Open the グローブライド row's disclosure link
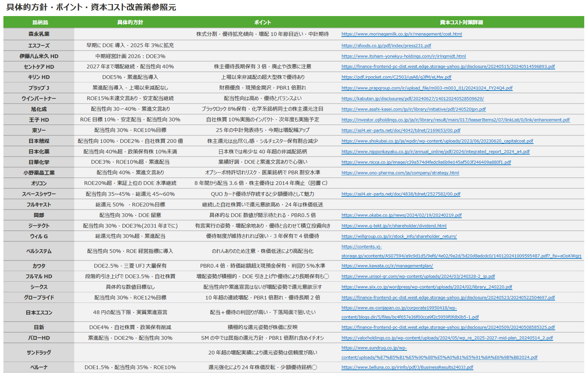 click(x=448, y=298)
